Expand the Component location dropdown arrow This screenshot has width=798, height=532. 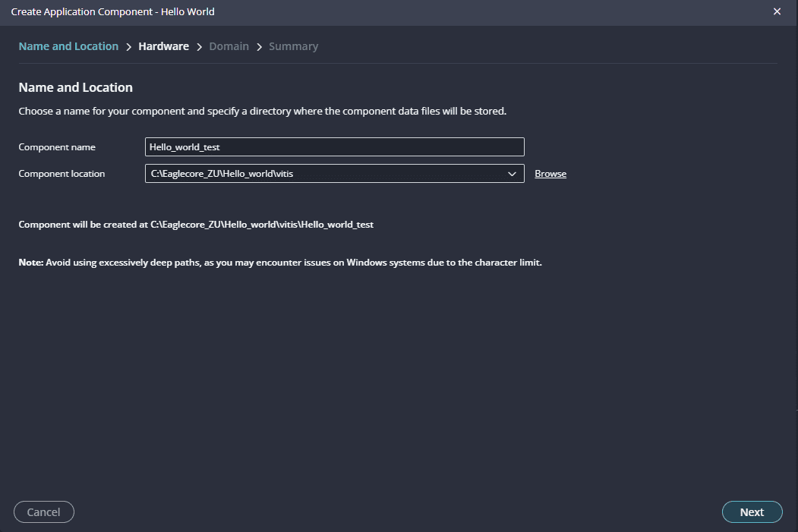pyautogui.click(x=512, y=174)
